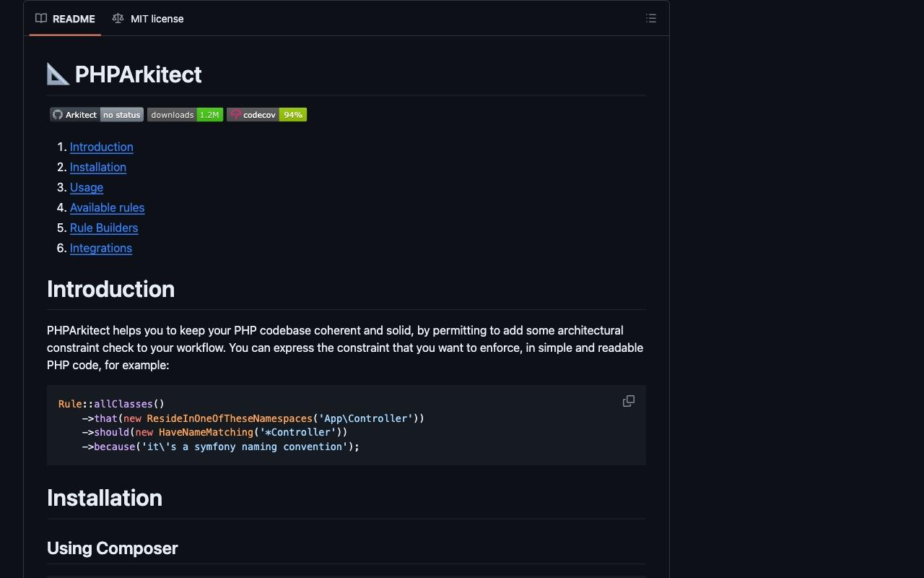
Task: Open the downloads 1.2M badge
Action: point(185,114)
